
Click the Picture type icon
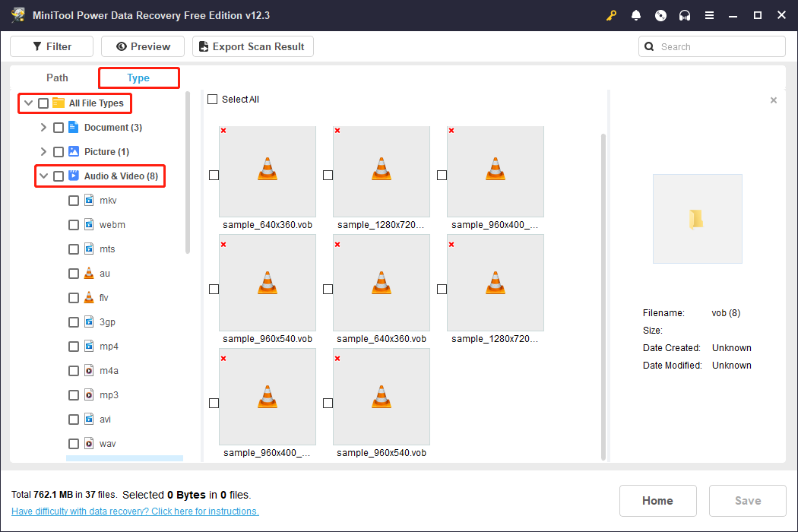click(x=74, y=151)
